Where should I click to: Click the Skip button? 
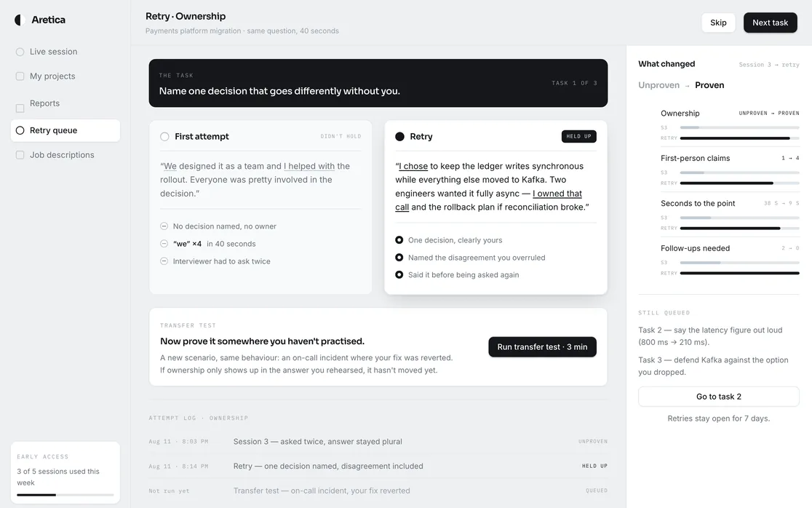click(x=718, y=23)
